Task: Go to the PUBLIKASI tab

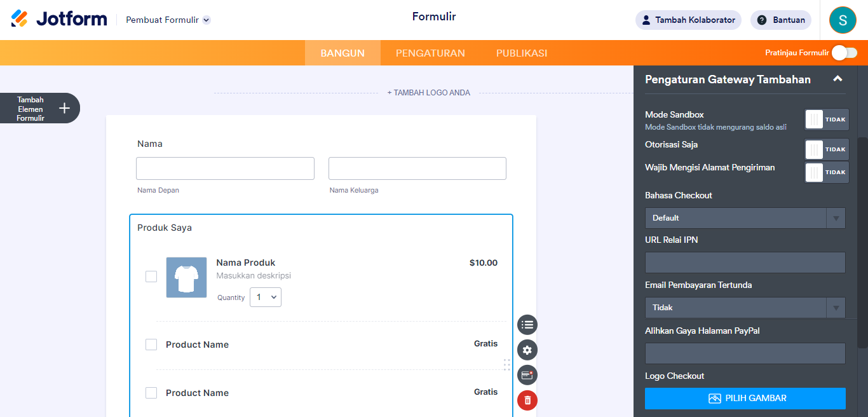Action: point(521,53)
